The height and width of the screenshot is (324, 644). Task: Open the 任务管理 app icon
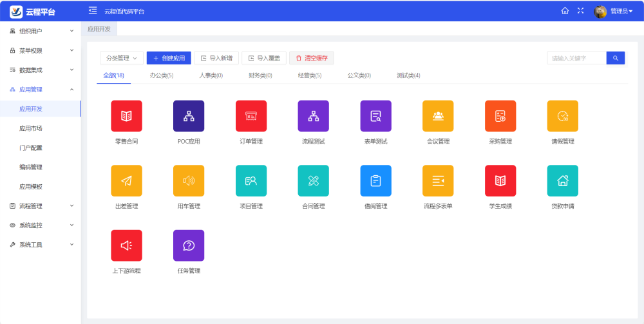click(x=189, y=245)
